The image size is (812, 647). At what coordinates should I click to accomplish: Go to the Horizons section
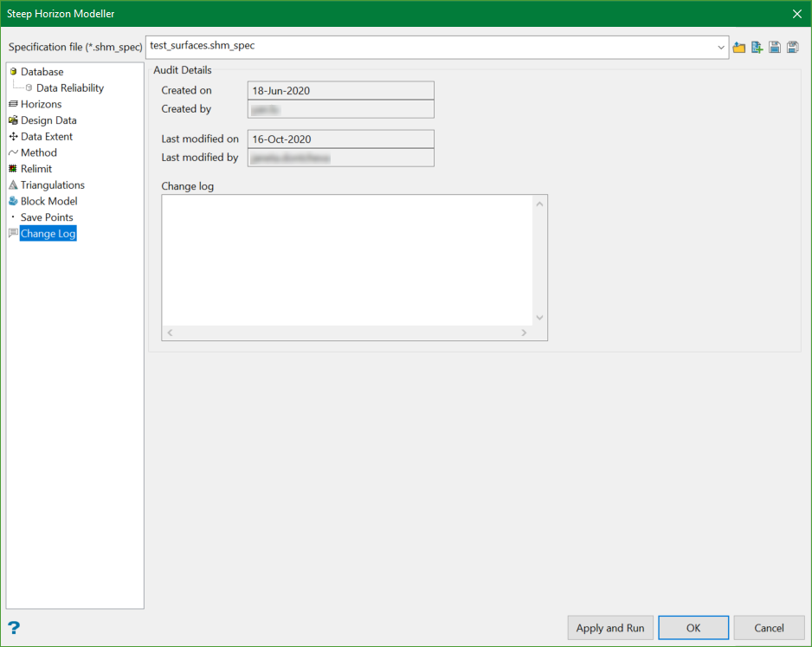pyautogui.click(x=41, y=104)
